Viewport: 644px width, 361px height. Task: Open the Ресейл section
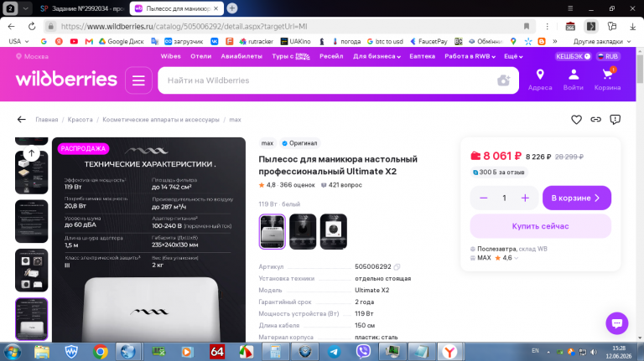pyautogui.click(x=331, y=57)
